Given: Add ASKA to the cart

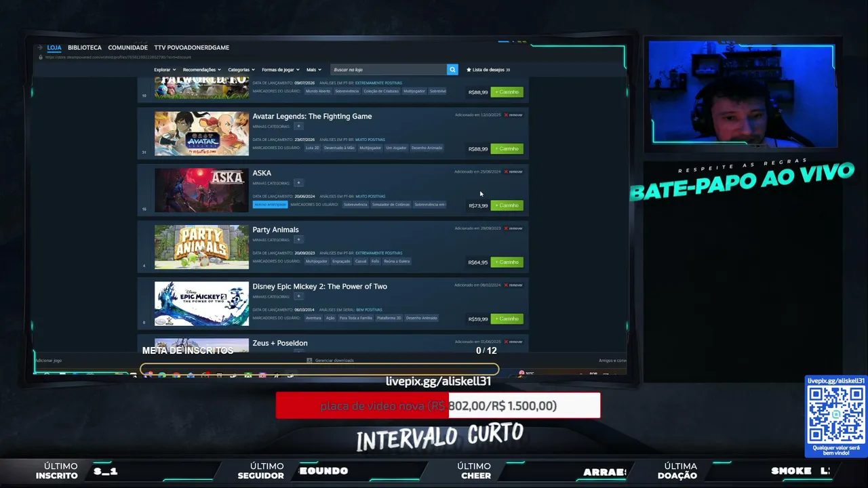Looking at the screenshot, I should (507, 205).
